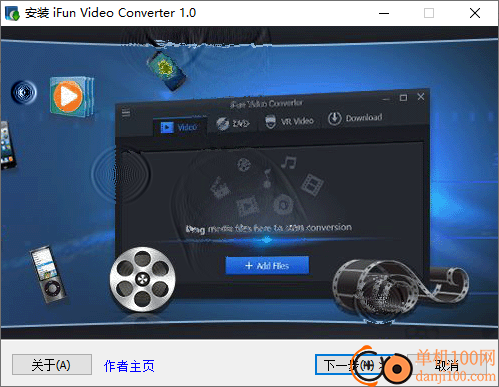
Task: Click the 关于(A) about button
Action: [x=52, y=365]
